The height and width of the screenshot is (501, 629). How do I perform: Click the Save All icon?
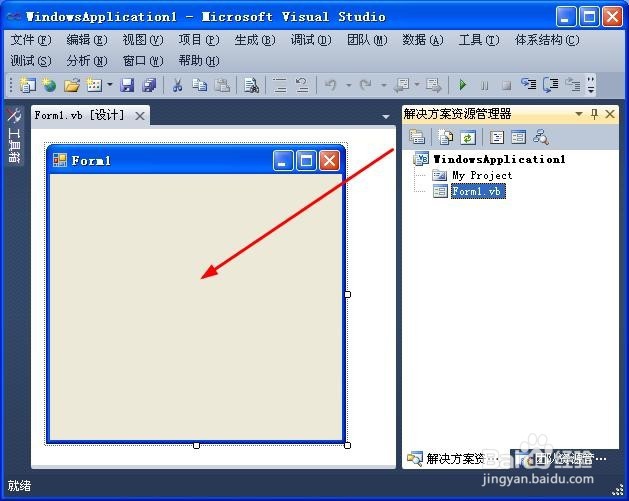[149, 85]
